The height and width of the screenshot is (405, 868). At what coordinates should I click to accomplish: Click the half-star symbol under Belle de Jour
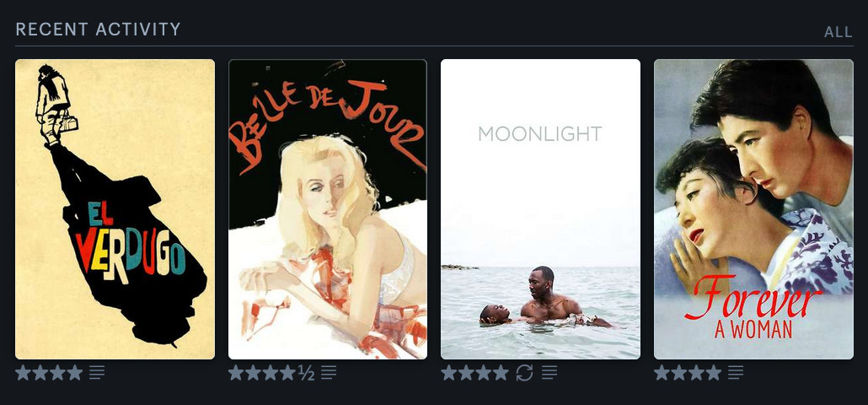(x=306, y=373)
